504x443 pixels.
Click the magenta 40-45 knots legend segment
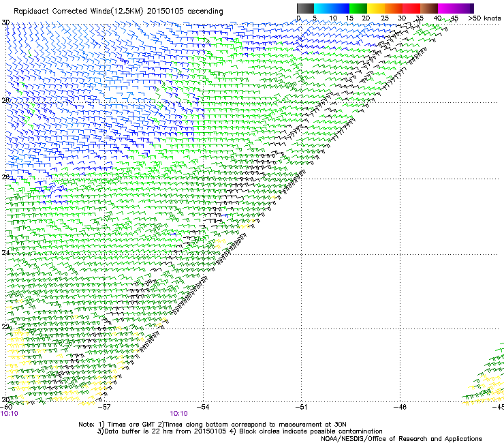[447, 8]
